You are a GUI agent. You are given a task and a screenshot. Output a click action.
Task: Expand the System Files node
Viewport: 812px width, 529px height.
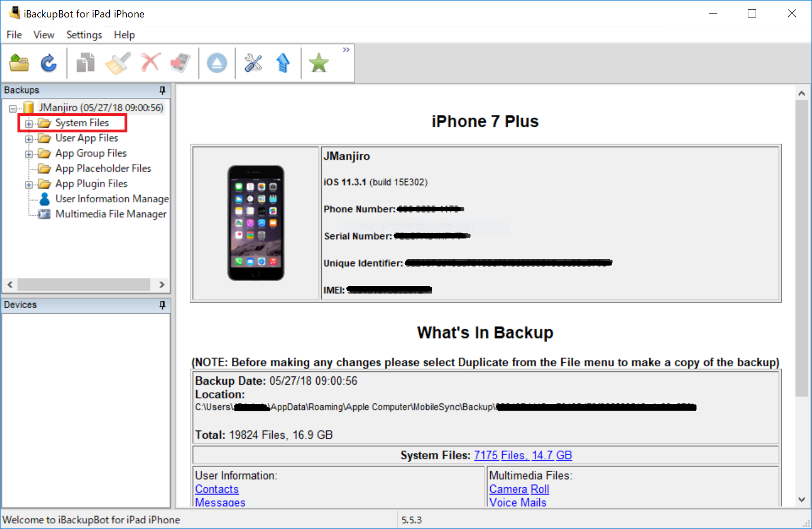click(29, 123)
